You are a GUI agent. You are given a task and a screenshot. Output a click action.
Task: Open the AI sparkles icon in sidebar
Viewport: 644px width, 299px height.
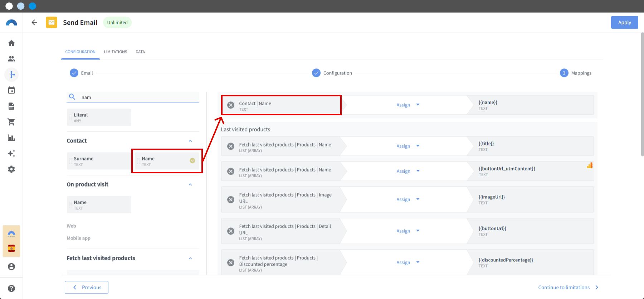point(11,153)
